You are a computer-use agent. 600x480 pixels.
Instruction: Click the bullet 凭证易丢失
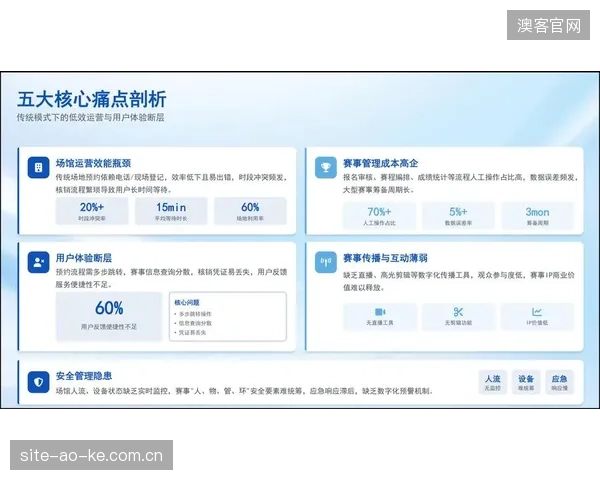click(190, 333)
